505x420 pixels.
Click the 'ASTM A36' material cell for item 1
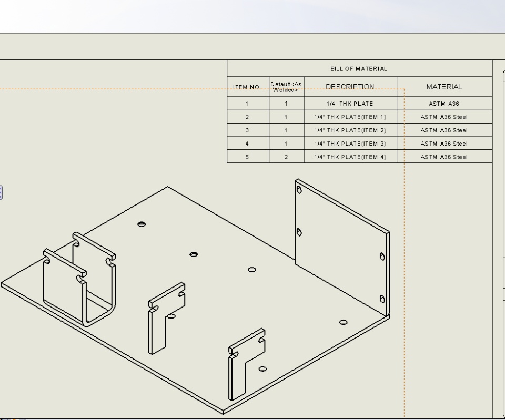click(x=445, y=104)
